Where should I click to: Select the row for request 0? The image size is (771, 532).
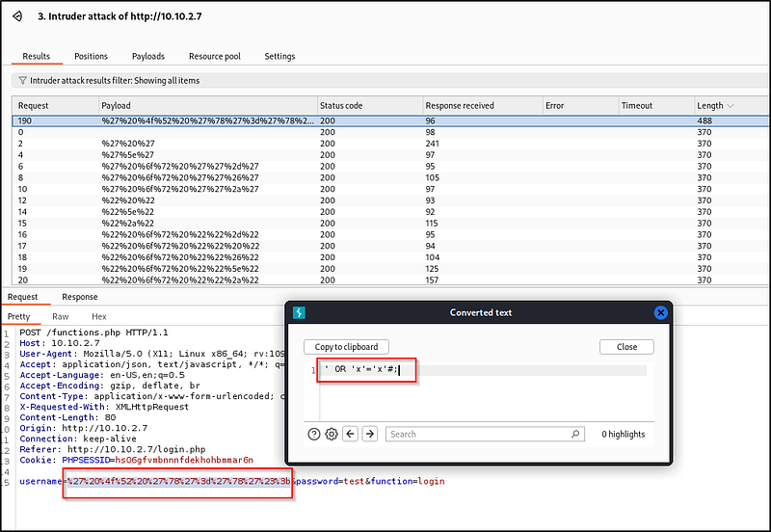tap(389, 132)
